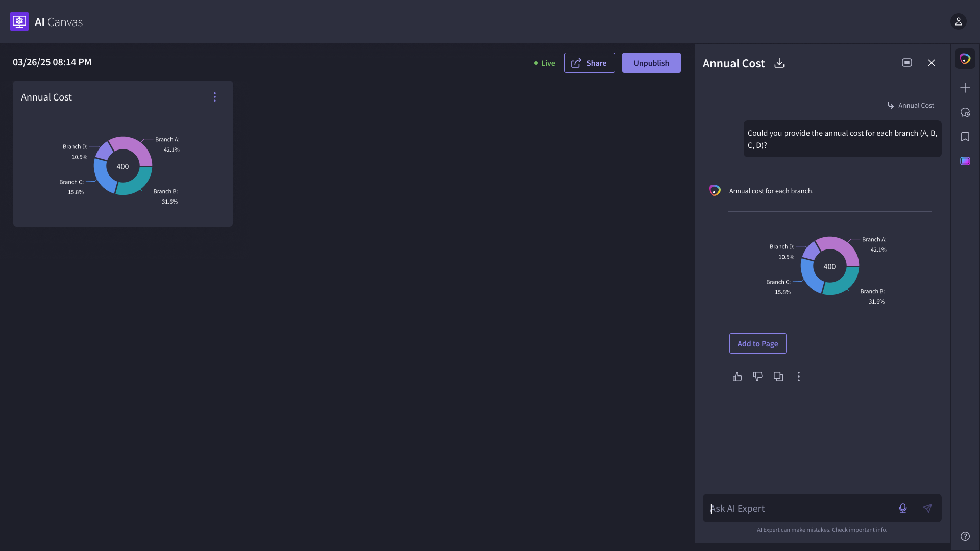Click the download icon beside Annual Cost
This screenshot has height=551, width=980.
(x=779, y=63)
